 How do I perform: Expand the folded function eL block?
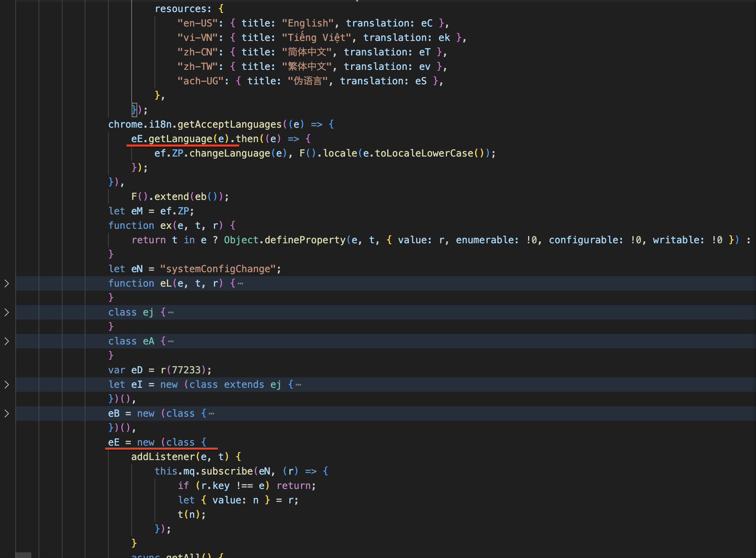click(7, 283)
